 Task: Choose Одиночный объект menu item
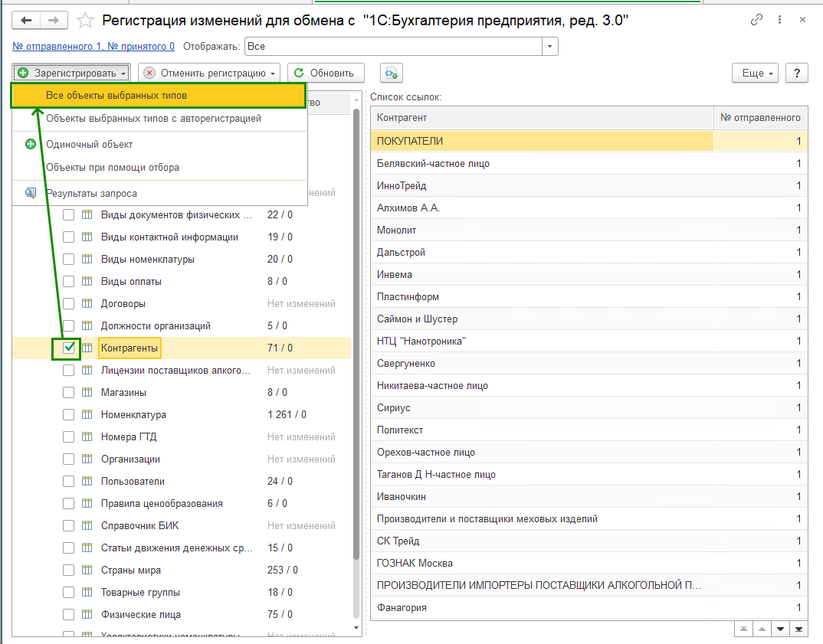(x=159, y=144)
